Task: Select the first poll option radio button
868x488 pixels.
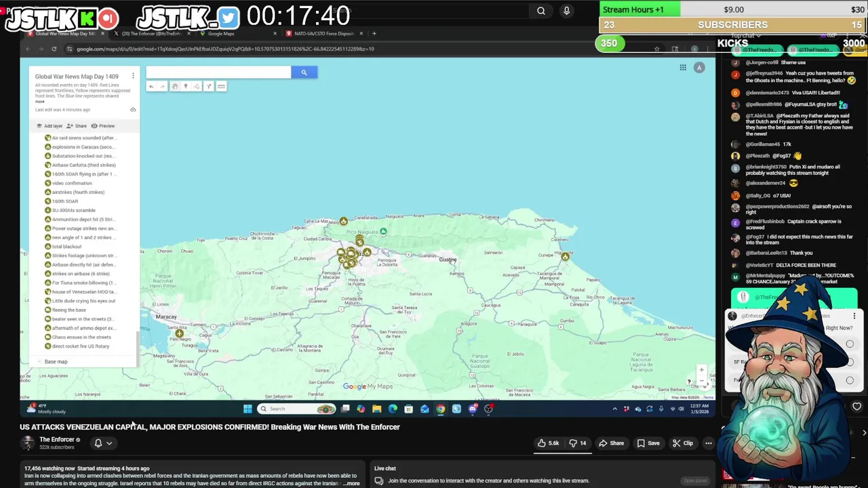Action: (x=850, y=344)
